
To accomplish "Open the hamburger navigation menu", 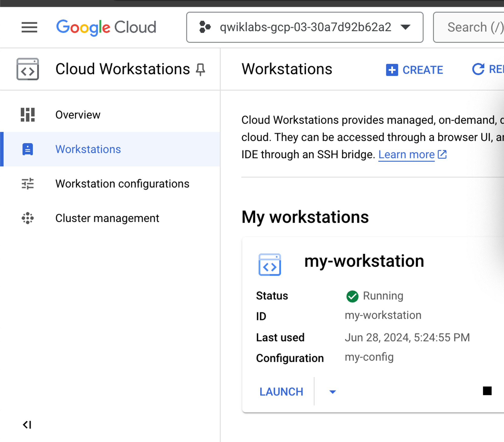I will click(29, 27).
